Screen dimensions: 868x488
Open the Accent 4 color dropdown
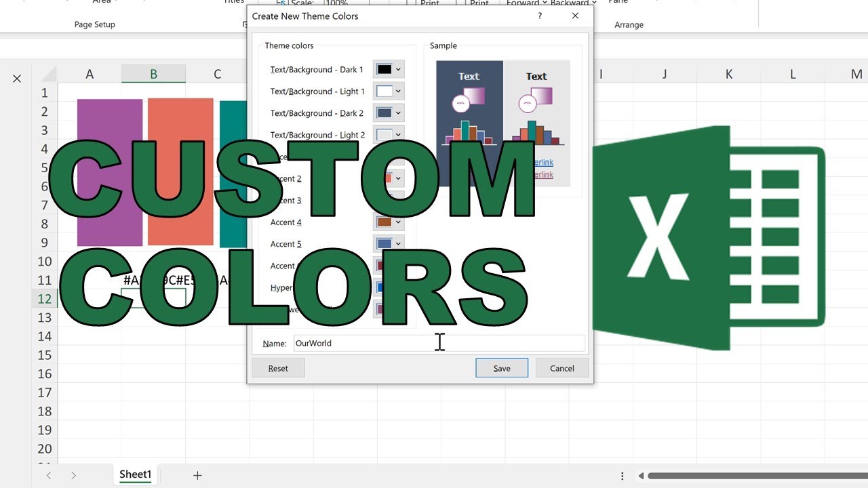click(x=389, y=222)
